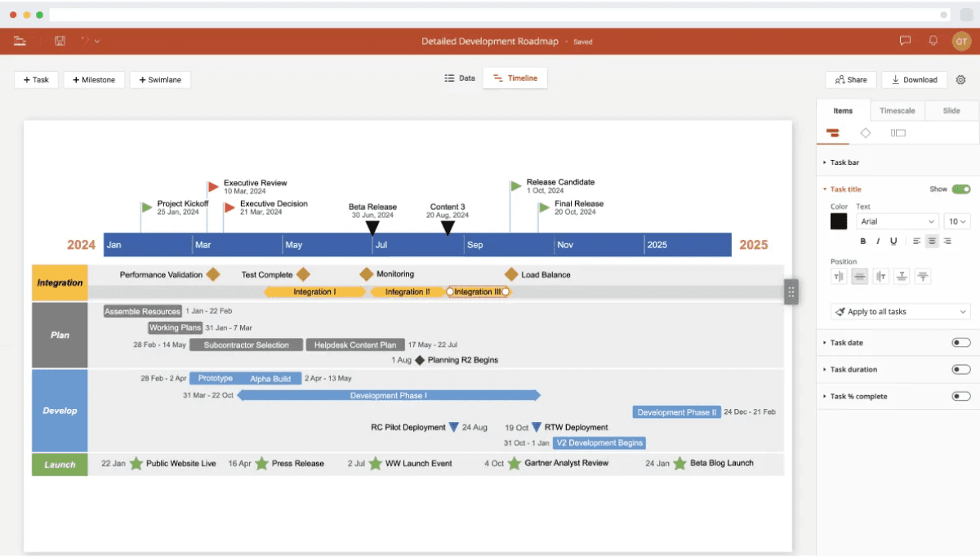
Task: Select the swimlane item type icon
Action: 898,132
